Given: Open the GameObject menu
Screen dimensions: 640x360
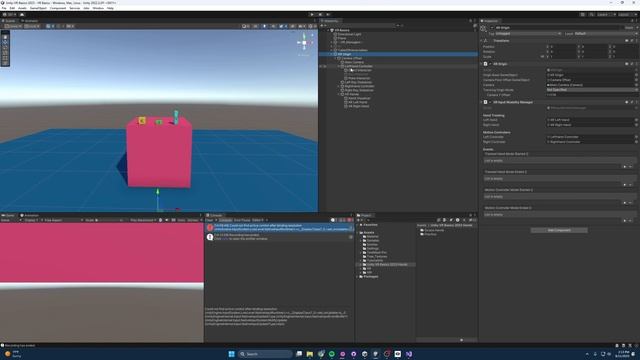Looking at the screenshot, I should [x=38, y=8].
